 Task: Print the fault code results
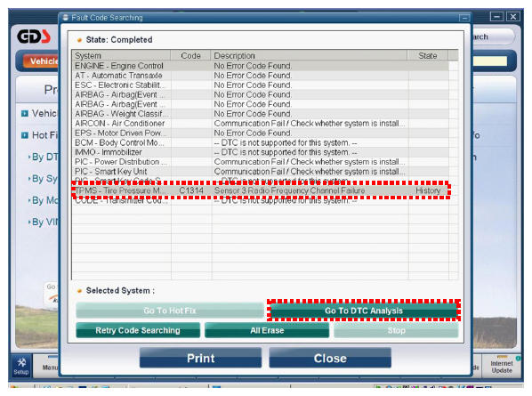200,359
